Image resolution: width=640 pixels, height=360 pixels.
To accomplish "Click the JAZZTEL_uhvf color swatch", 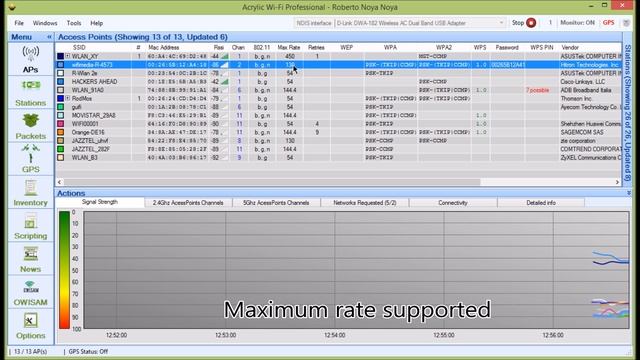I will [x=60, y=140].
